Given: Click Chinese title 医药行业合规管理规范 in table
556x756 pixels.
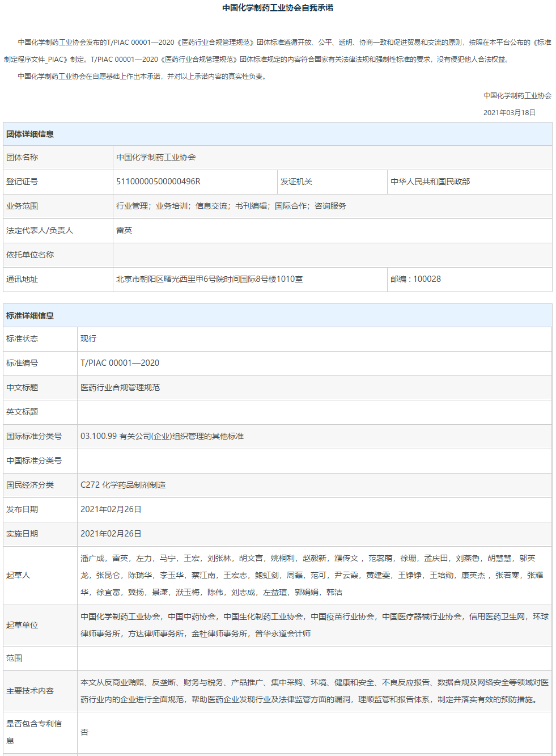Looking at the screenshot, I should [x=120, y=387].
